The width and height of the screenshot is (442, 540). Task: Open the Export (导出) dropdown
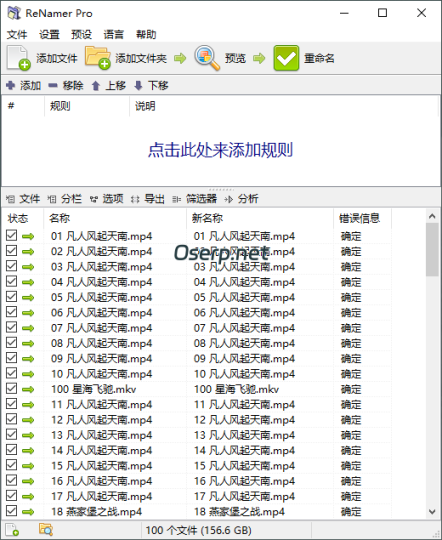(x=148, y=199)
